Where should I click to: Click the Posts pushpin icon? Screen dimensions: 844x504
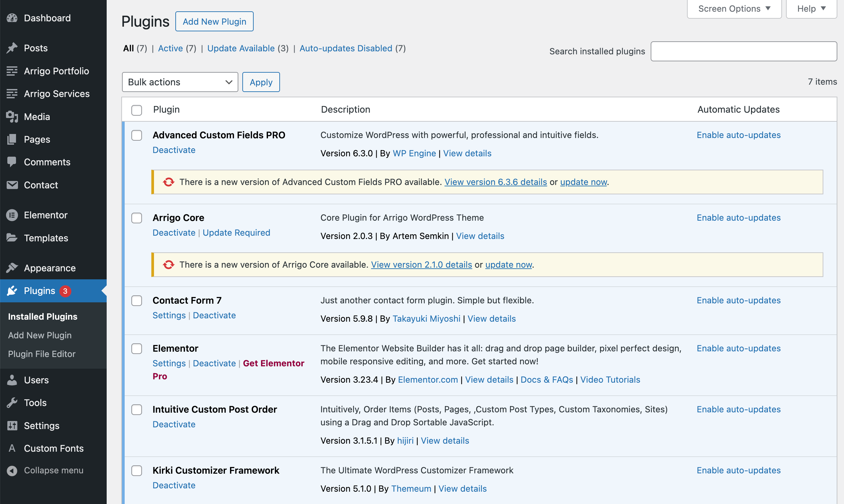point(12,48)
